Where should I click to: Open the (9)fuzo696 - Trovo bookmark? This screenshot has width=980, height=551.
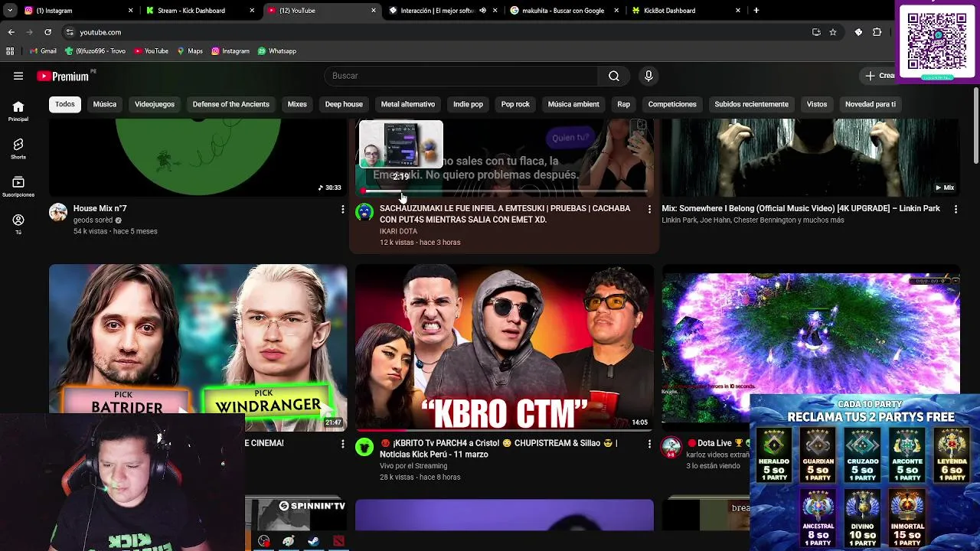pyautogui.click(x=95, y=51)
